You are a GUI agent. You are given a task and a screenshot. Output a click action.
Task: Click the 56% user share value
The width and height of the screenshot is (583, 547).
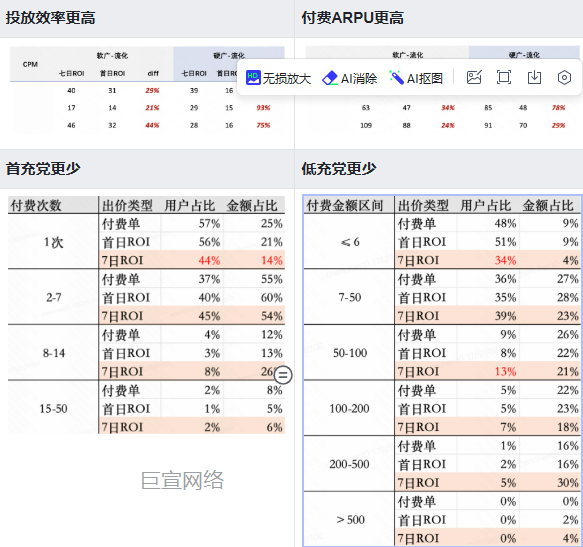[209, 242]
